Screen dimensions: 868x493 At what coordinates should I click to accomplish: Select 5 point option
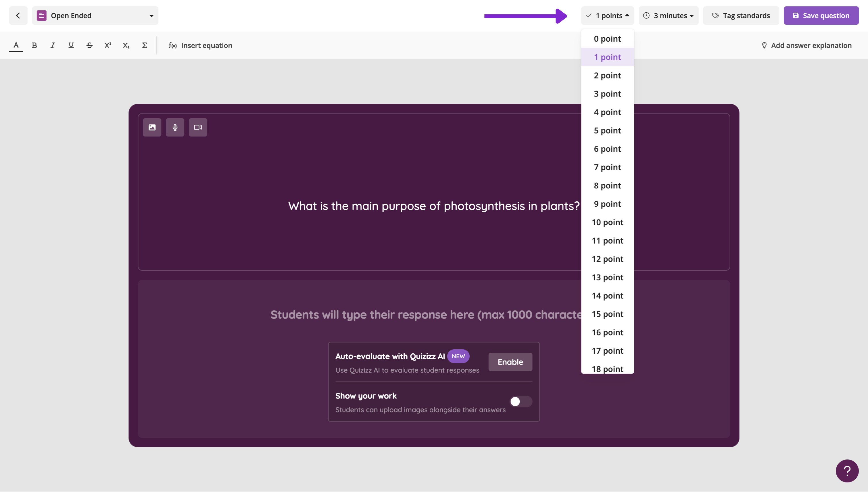point(607,130)
